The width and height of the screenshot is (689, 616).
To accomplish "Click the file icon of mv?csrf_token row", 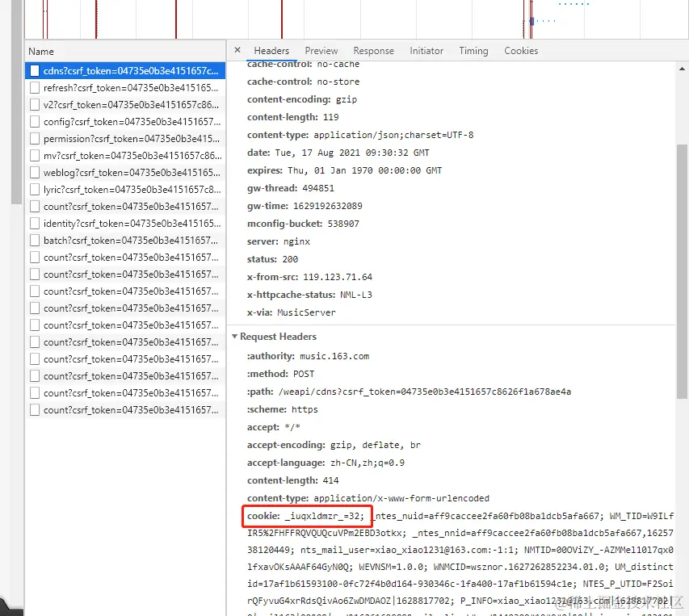I will (x=35, y=156).
